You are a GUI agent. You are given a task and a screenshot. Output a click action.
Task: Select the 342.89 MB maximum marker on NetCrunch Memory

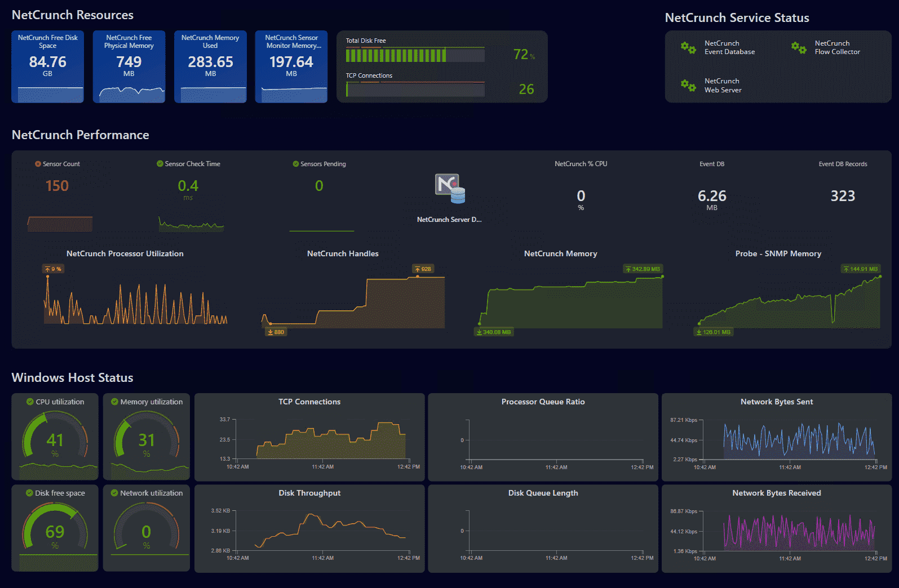coord(643,269)
